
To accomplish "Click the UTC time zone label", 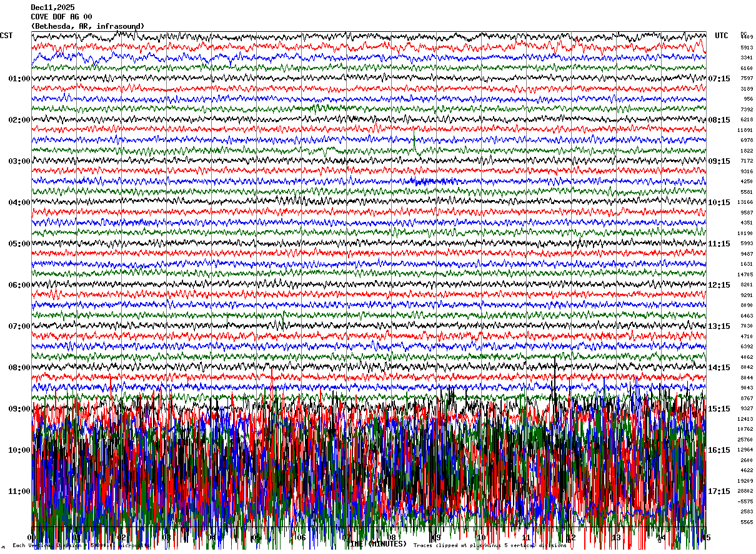I will click(x=722, y=36).
